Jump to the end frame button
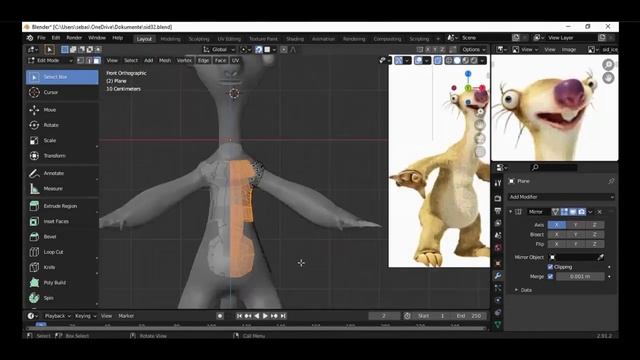 coord(283,316)
